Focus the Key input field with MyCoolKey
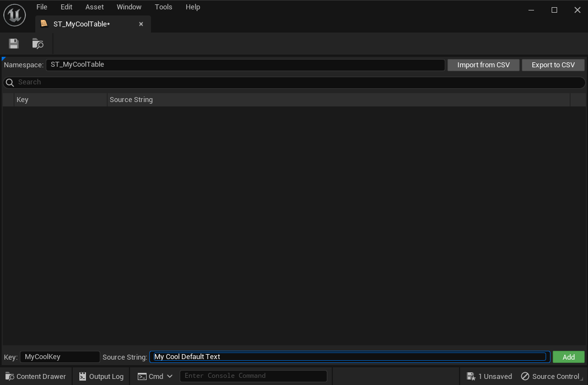 coord(60,357)
